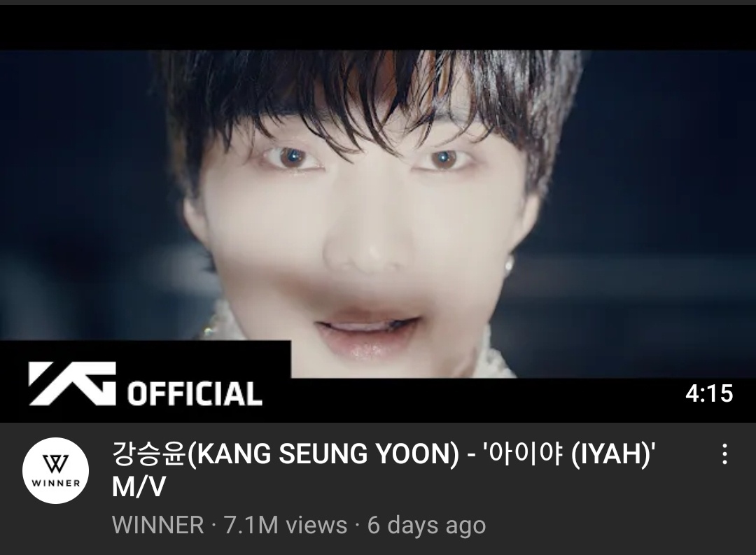
Task: Click the 4:15 duration badge
Action: (708, 393)
